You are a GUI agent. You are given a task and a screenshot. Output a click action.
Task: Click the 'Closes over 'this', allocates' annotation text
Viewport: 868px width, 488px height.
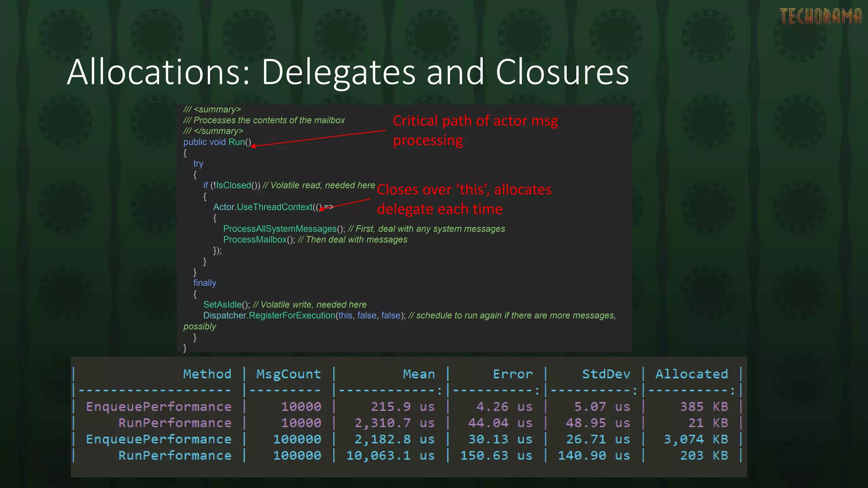(464, 190)
